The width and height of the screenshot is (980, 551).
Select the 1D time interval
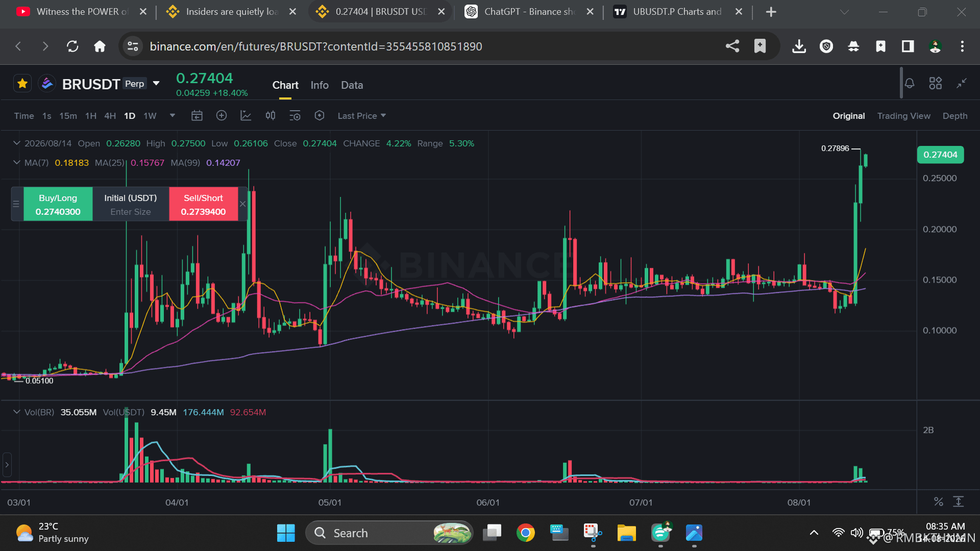pos(130,116)
